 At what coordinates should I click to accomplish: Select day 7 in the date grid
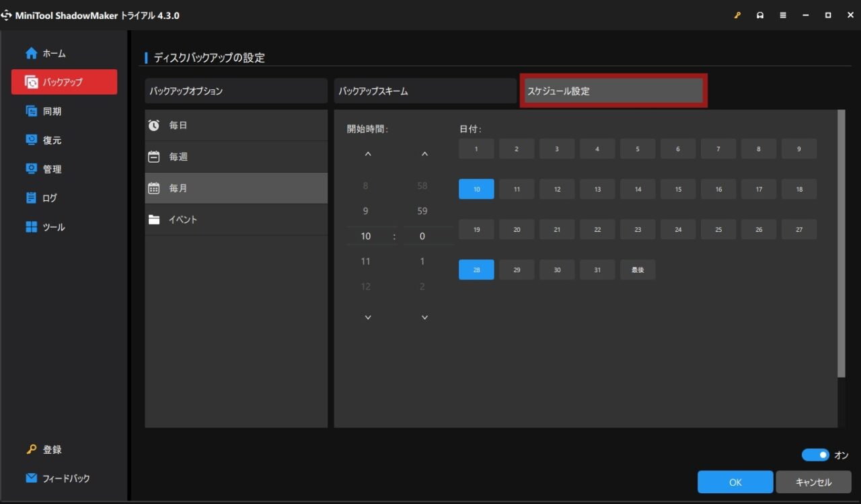tap(718, 149)
